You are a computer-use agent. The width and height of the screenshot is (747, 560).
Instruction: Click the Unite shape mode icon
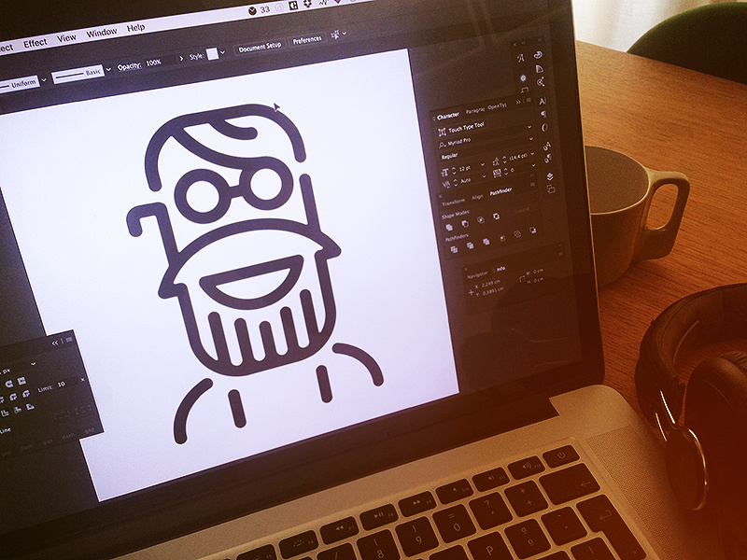coord(449,227)
